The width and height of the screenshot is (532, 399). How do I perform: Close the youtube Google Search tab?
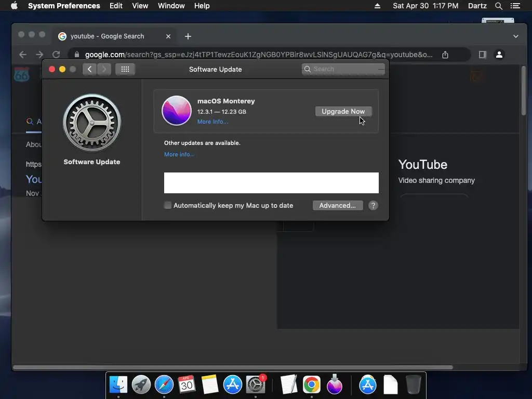click(x=168, y=36)
